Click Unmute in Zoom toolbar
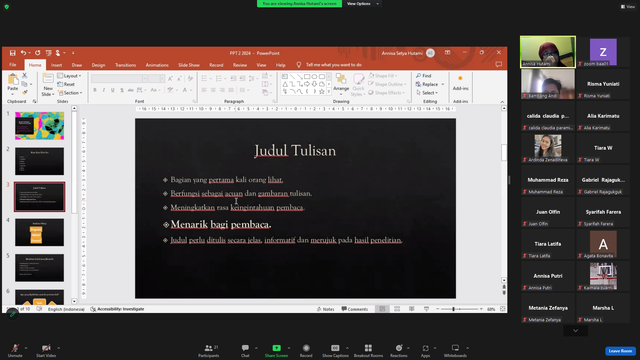 15,350
